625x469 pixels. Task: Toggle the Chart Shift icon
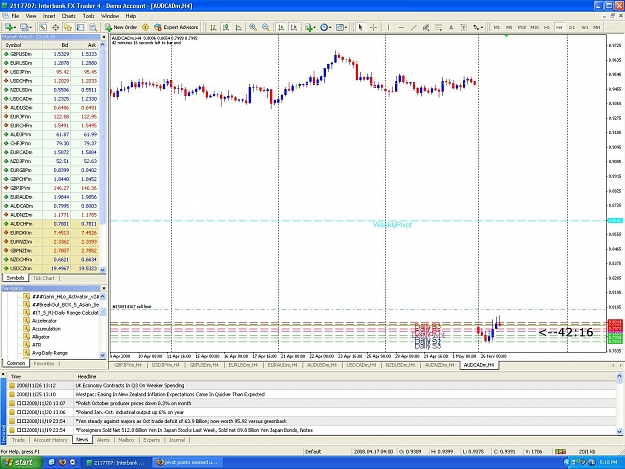point(294,27)
